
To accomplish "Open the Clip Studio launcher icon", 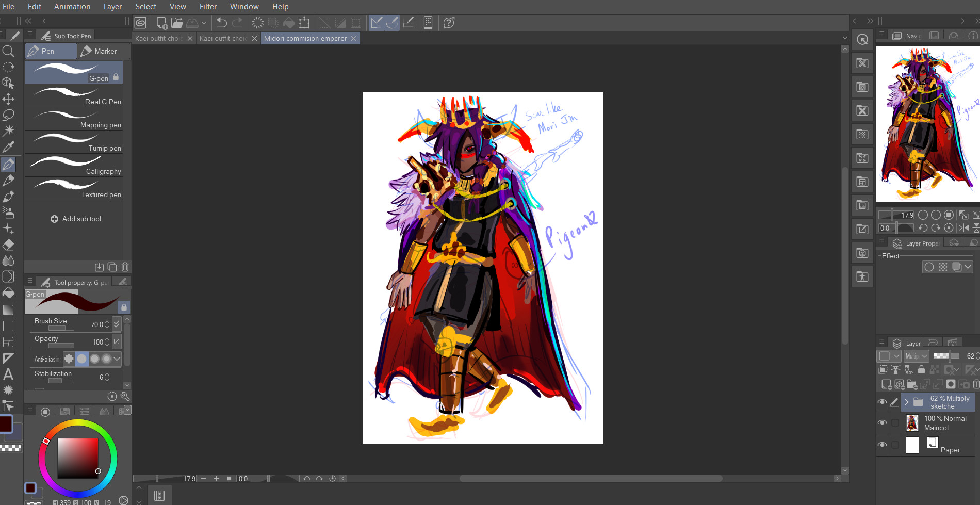I will pos(140,23).
